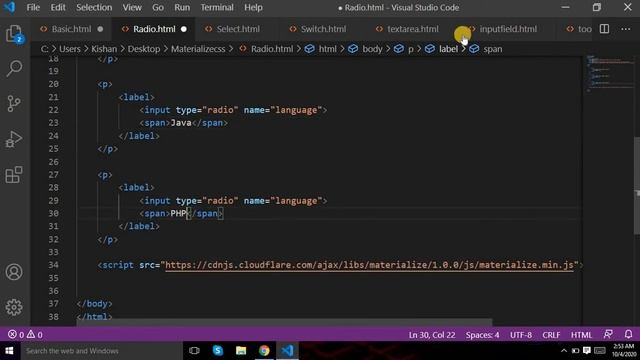Click body element in the breadcrumb

[x=372, y=49]
